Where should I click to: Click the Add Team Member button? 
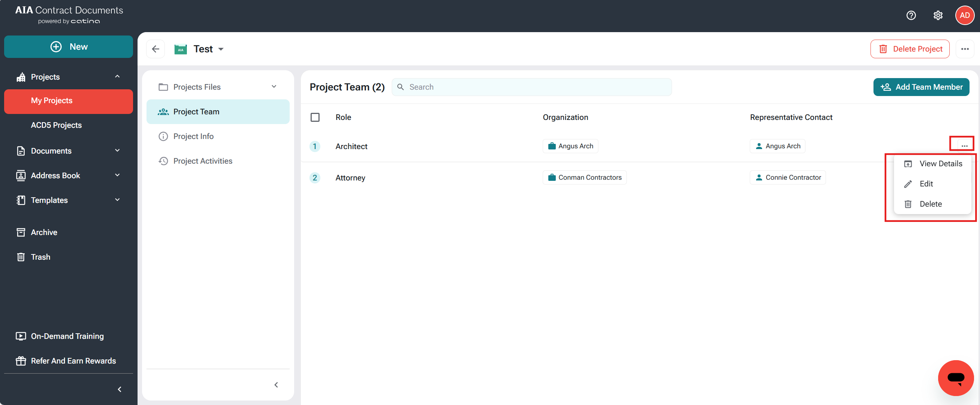[921, 87]
